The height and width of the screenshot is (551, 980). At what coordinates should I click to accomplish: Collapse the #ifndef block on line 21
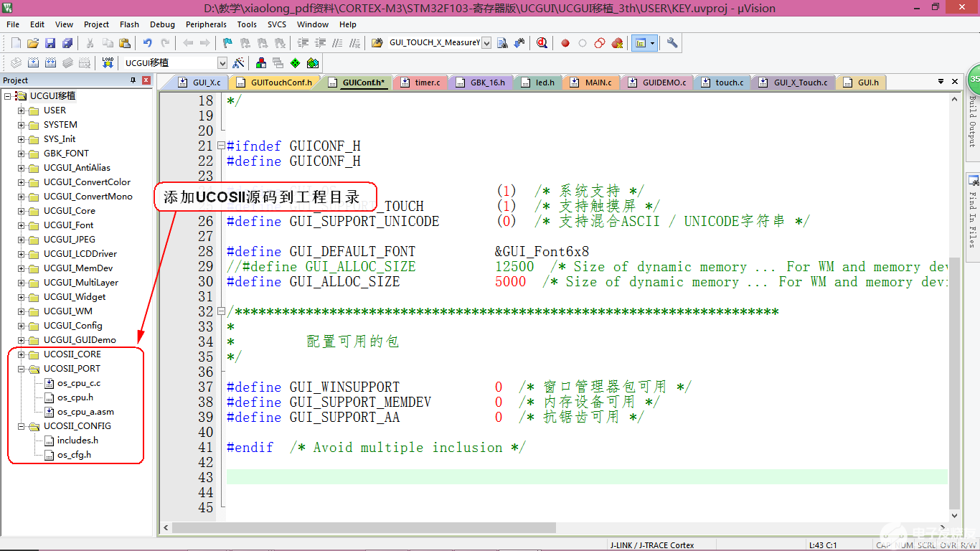(221, 146)
